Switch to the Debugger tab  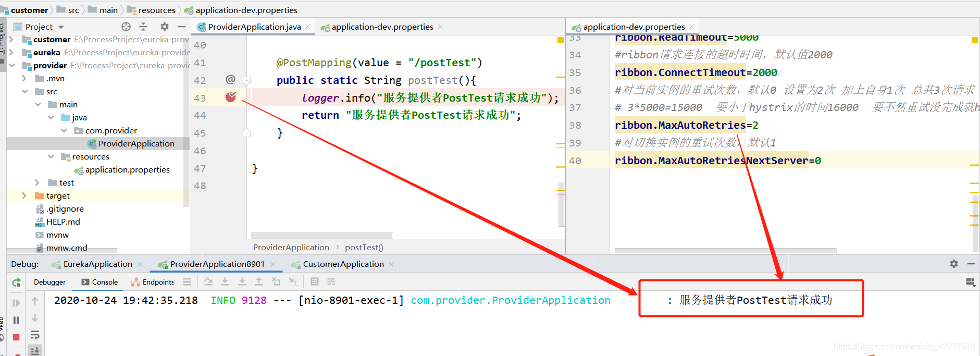click(x=49, y=282)
